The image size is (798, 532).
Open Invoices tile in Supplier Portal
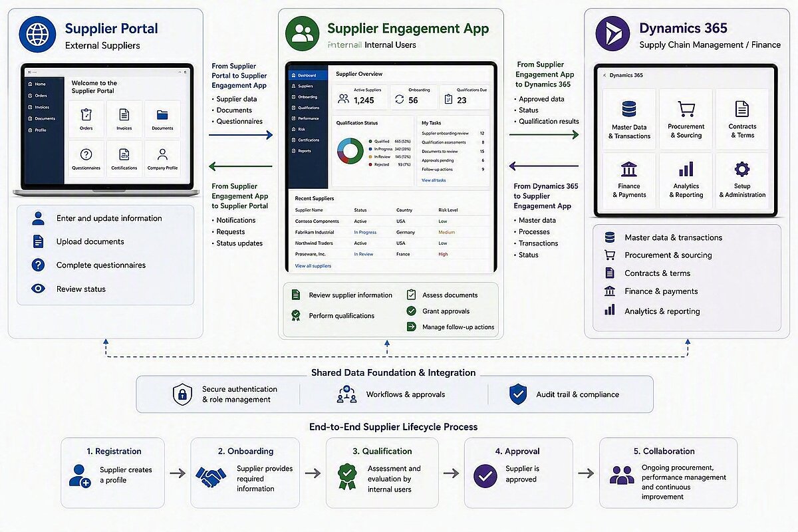[x=124, y=118]
